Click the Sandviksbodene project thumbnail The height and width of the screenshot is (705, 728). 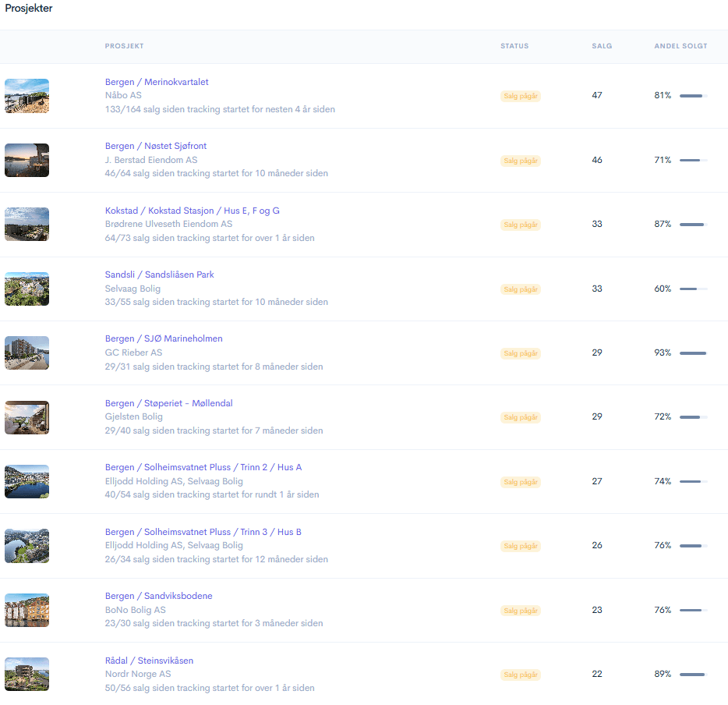[27, 611]
